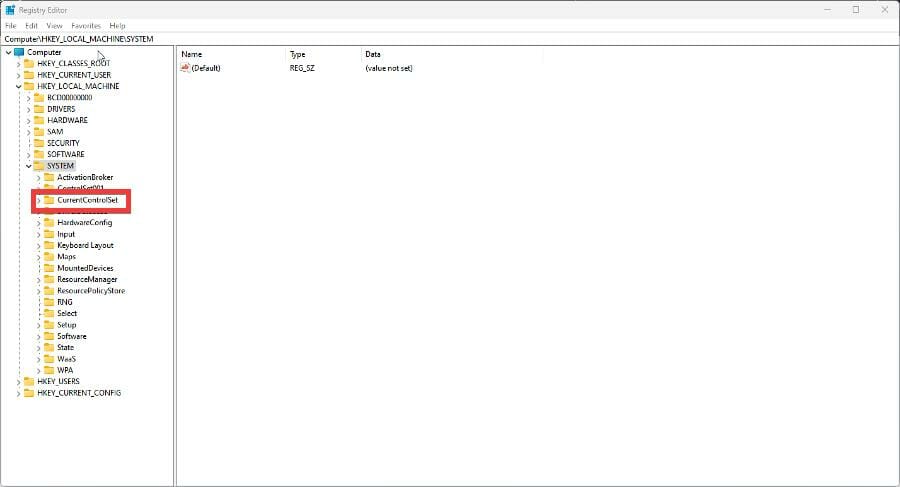
Task: Expand the HARDWARE key arrow
Action: pos(29,121)
